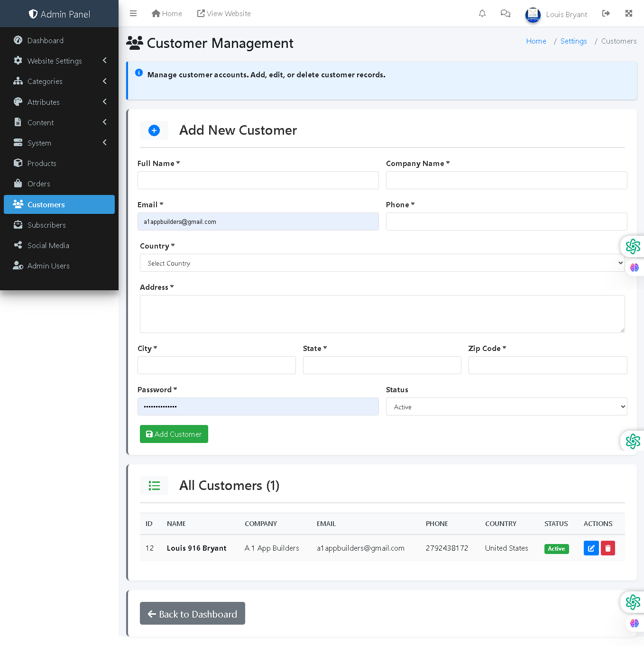Expand the Categories sidebar menu
This screenshot has width=644, height=646.
click(x=59, y=81)
